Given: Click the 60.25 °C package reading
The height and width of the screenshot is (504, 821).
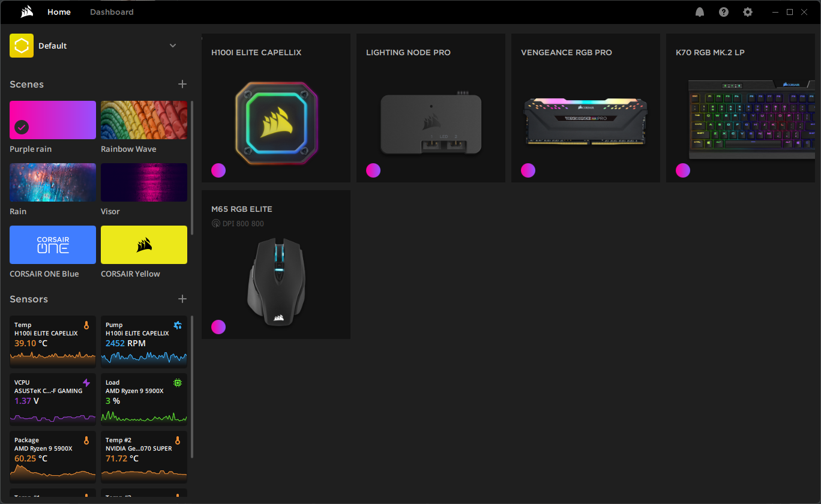Looking at the screenshot, I should (x=31, y=458).
